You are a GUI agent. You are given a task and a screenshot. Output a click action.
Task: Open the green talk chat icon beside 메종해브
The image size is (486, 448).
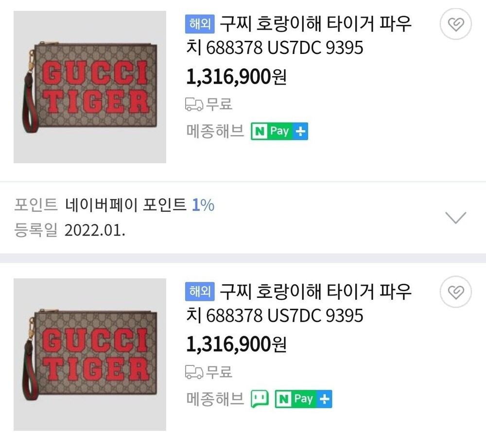[260, 399]
